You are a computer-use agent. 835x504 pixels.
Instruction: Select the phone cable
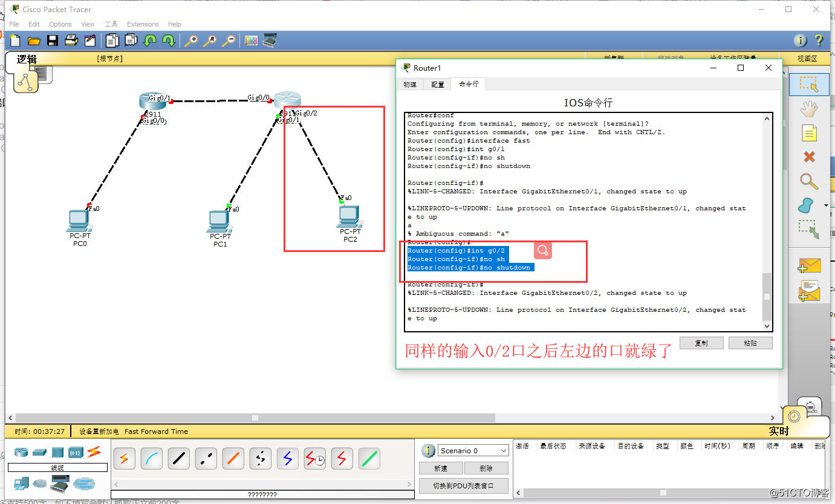261,459
